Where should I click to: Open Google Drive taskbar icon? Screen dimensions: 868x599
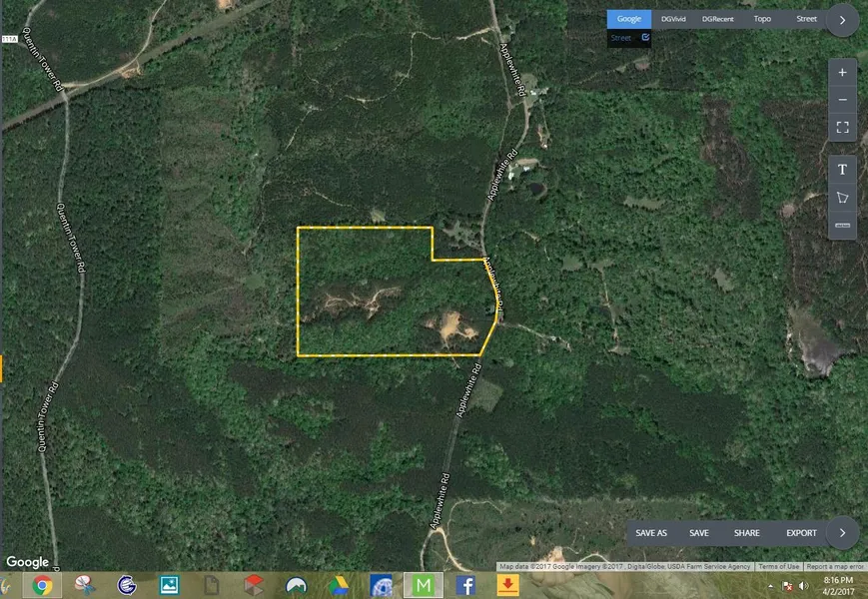(339, 585)
